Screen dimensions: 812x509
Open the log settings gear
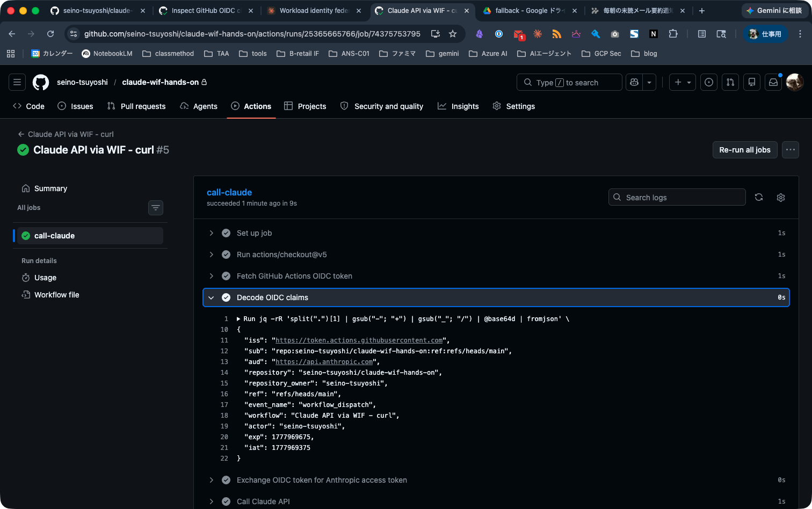pos(781,197)
